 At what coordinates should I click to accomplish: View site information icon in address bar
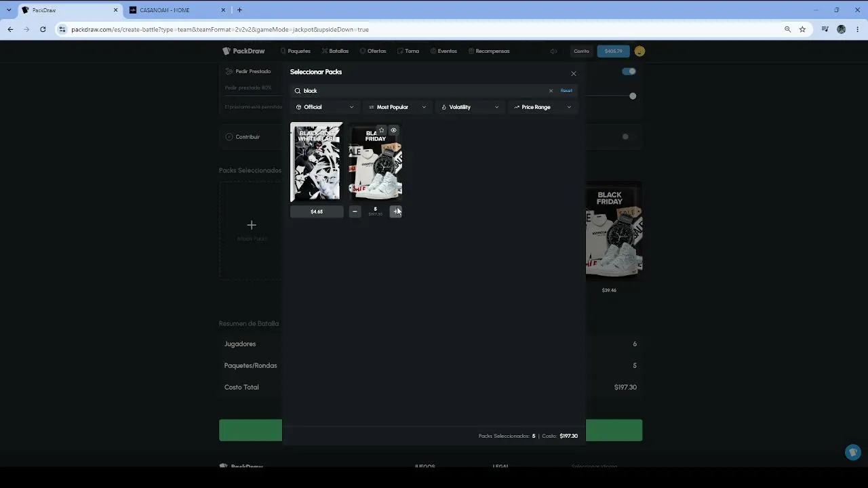click(x=62, y=29)
